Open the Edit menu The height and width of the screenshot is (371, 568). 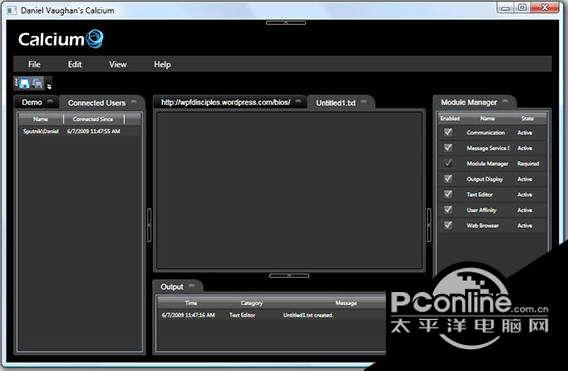(75, 64)
